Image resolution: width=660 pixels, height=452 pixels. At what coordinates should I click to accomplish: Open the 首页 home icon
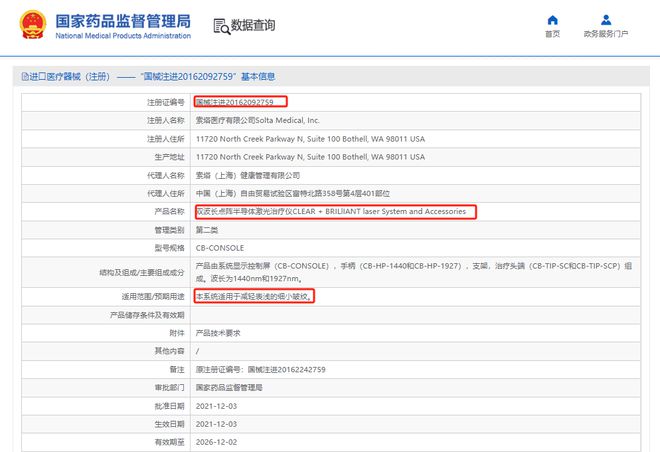553,20
